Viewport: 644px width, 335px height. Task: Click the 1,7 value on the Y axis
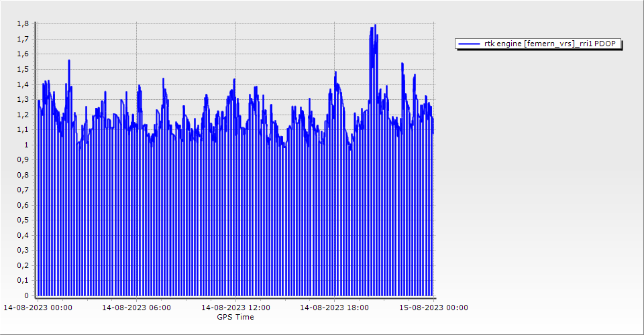point(23,39)
